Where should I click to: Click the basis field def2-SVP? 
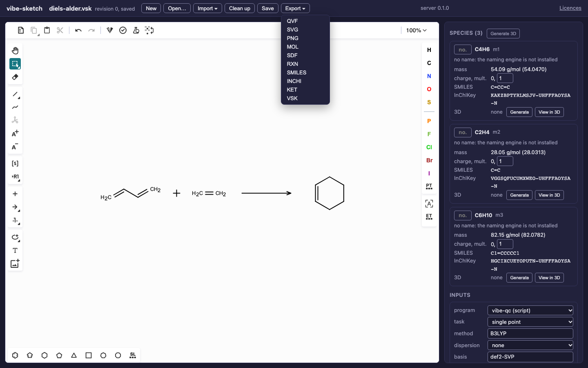[x=530, y=357]
